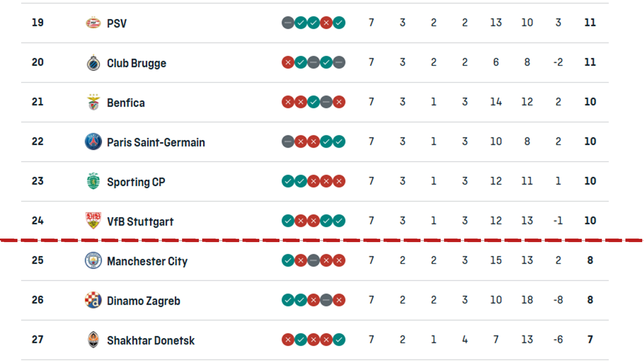This screenshot has height=362, width=644.
Task: Select the Sporting CP green crest
Action: pyautogui.click(x=93, y=181)
